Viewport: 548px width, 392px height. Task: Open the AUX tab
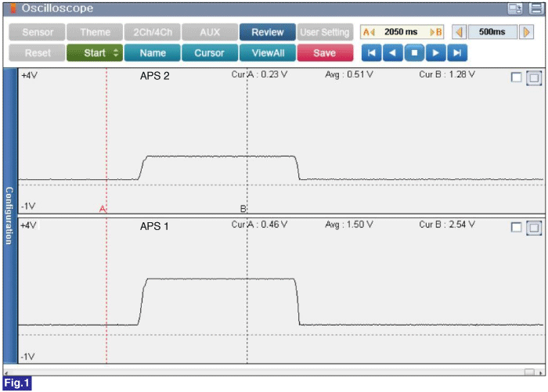(210, 32)
